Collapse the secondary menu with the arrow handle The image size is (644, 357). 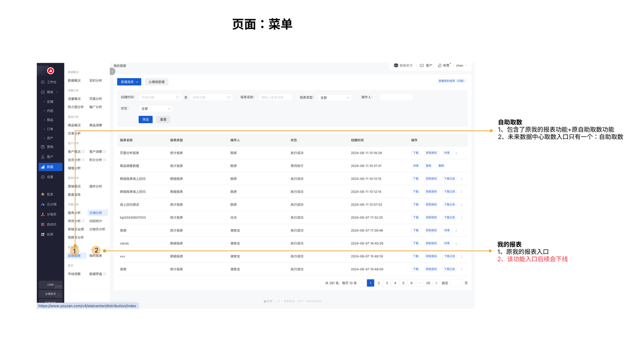[x=112, y=71]
